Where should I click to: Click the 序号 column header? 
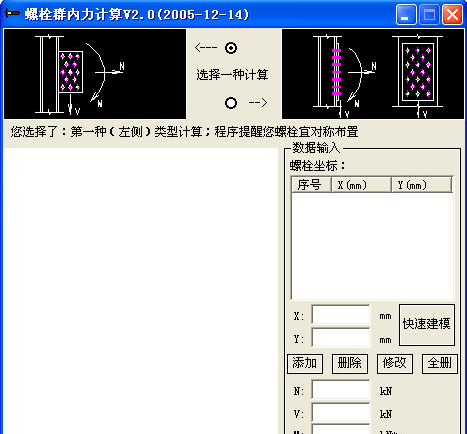(311, 185)
